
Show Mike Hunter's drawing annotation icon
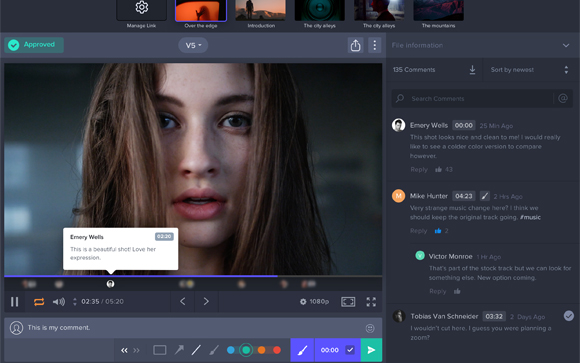click(485, 196)
